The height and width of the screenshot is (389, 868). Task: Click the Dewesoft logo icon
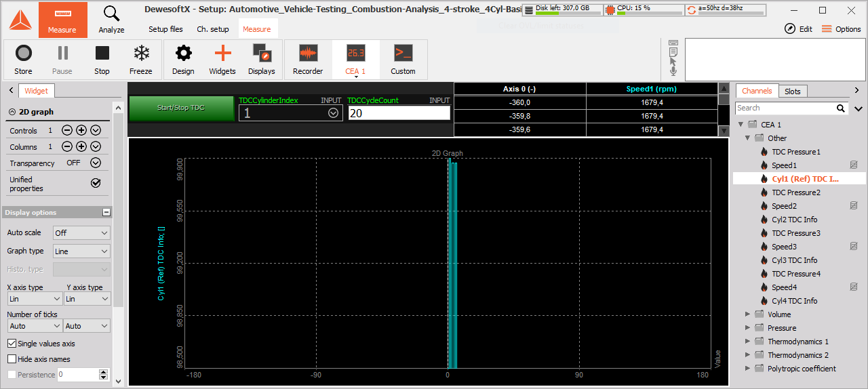click(x=19, y=19)
